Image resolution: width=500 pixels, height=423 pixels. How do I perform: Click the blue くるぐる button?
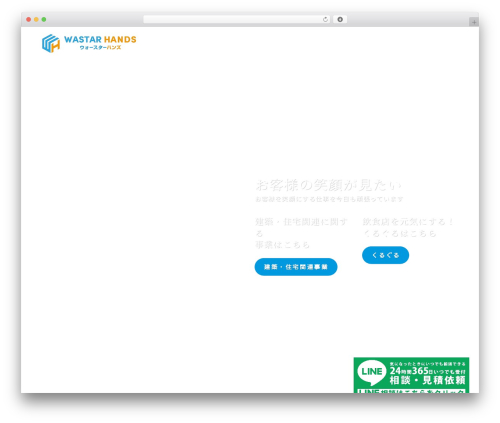[386, 255]
